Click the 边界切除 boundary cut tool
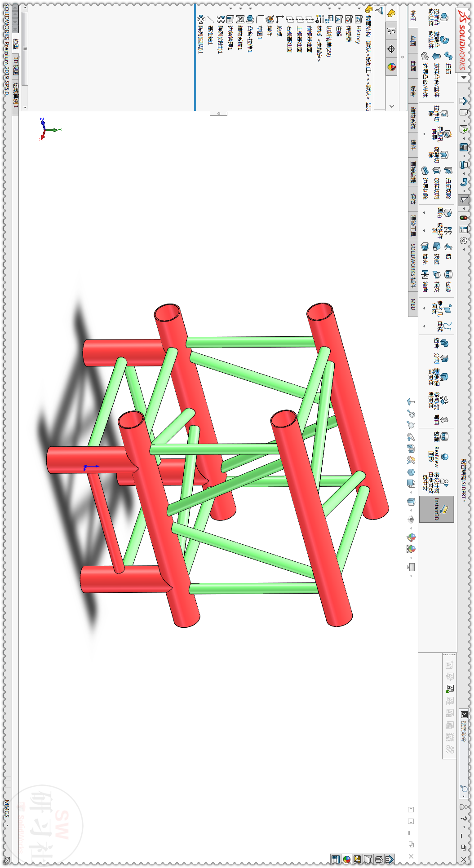This screenshot has width=474, height=868. 425,183
